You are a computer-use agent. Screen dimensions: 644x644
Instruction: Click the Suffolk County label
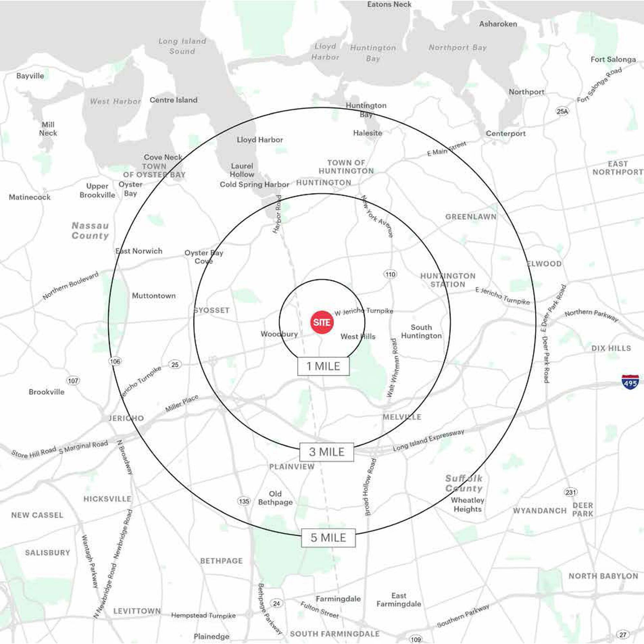pos(464,483)
